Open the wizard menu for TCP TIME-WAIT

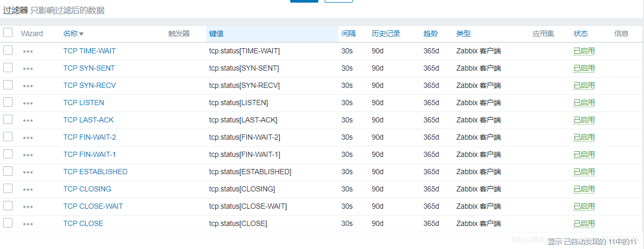(x=28, y=52)
